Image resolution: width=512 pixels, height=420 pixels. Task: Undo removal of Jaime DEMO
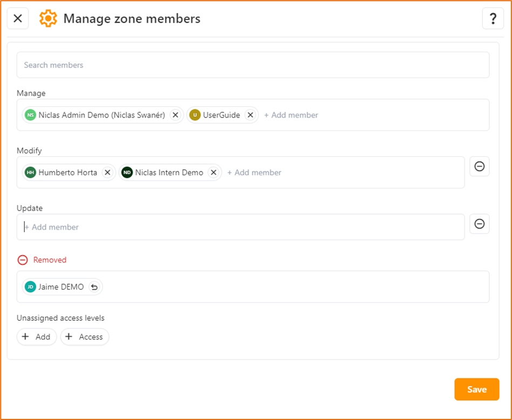(94, 287)
